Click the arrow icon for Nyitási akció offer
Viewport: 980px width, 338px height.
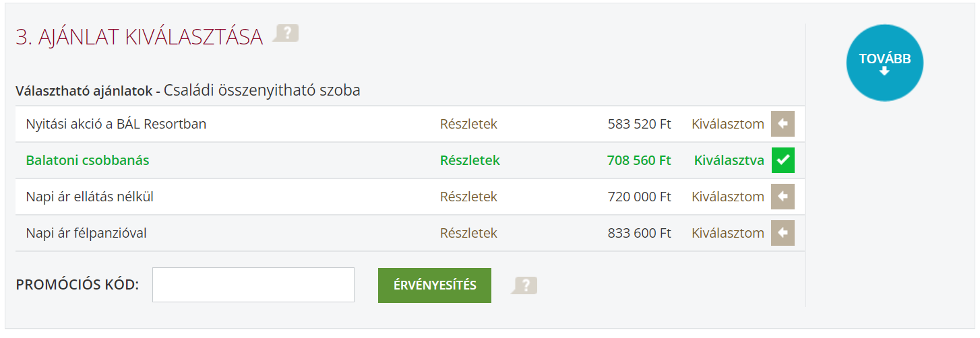coord(783,124)
